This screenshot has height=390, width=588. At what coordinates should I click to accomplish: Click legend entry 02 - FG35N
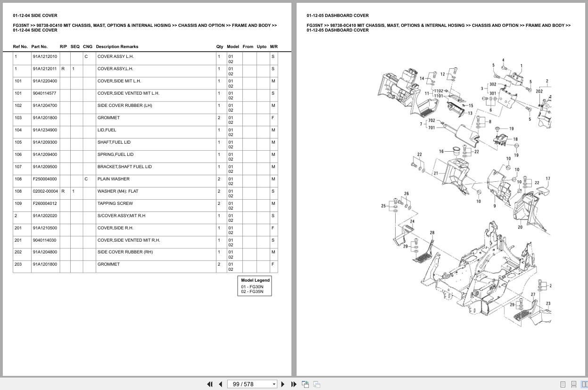(x=252, y=292)
